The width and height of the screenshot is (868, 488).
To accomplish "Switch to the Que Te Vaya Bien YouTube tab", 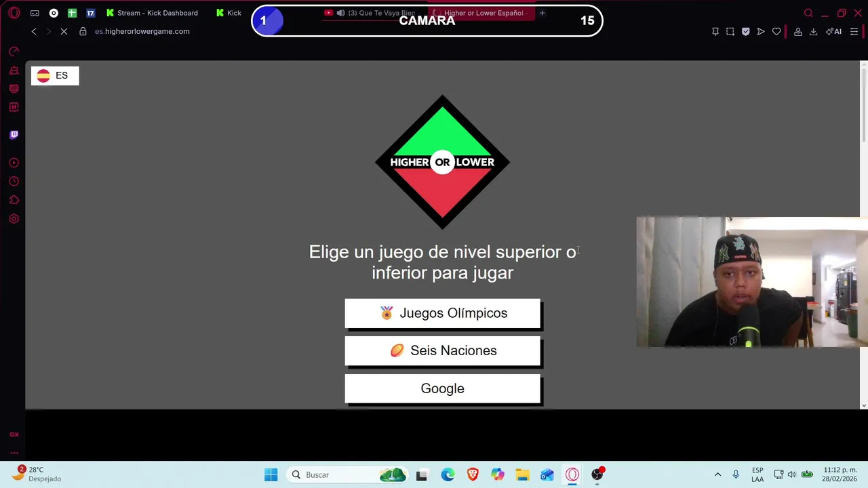I will (x=370, y=13).
